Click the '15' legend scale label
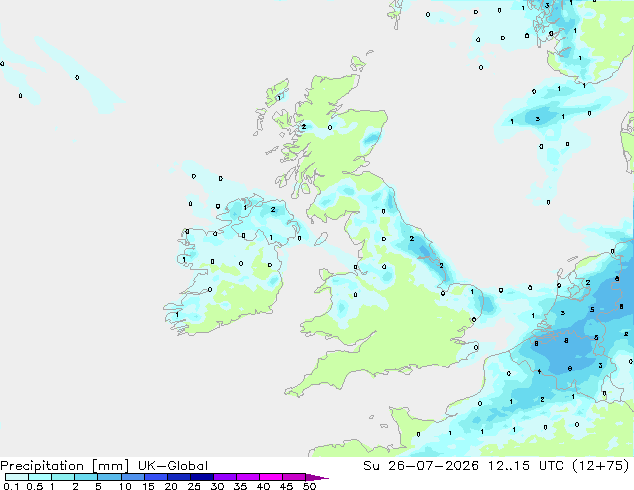The image size is (634, 490). (x=148, y=486)
